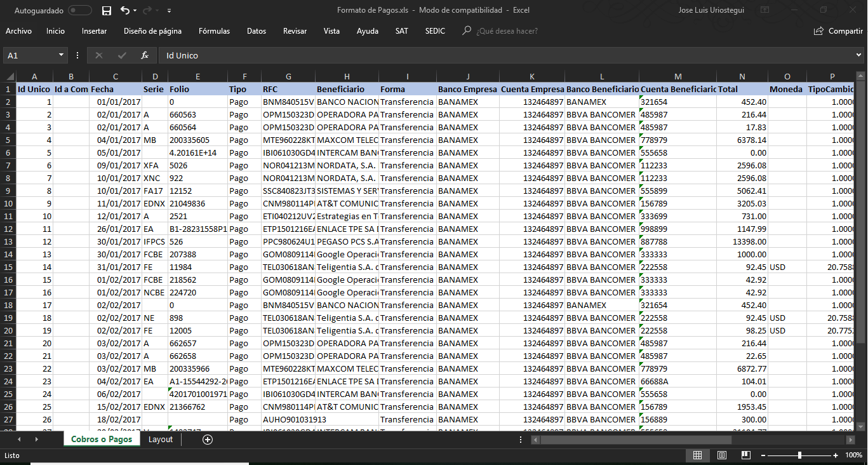Viewport: 868px width, 465px height.
Task: Switch to the Layout sheet tab
Action: point(161,439)
